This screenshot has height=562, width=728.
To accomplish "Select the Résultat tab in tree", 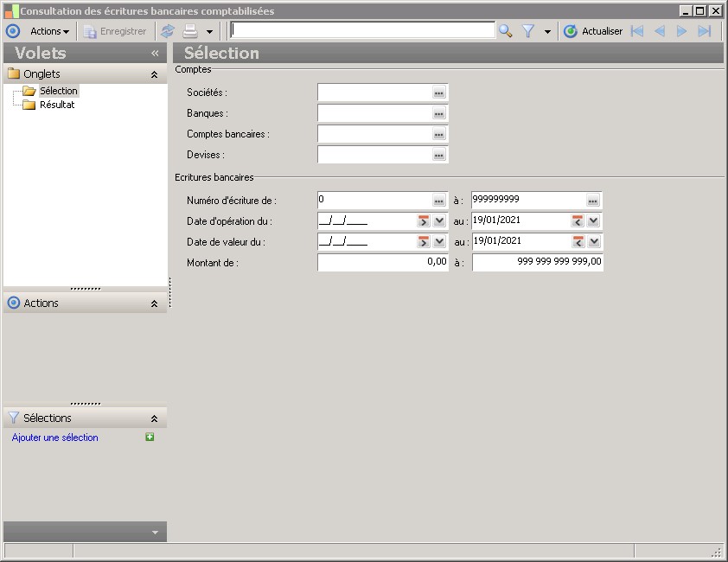I will tap(57, 105).
